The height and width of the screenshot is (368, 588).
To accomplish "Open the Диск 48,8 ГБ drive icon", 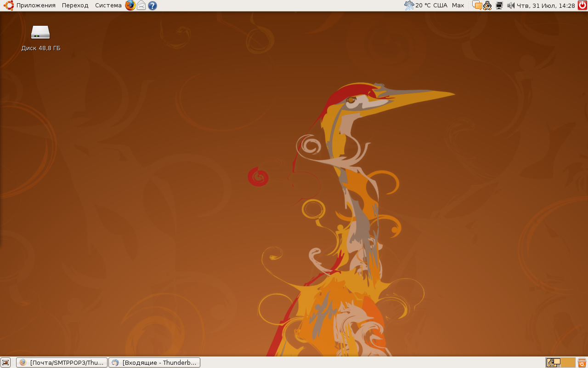I will tap(40, 33).
